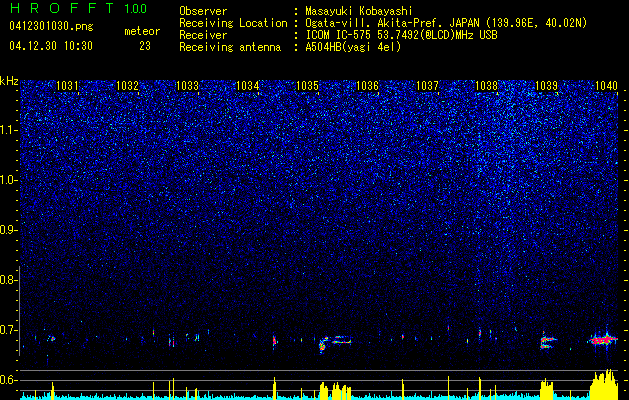The image size is (629, 400).
Task: Click the Receiving Location value line
Action: (x=446, y=23)
